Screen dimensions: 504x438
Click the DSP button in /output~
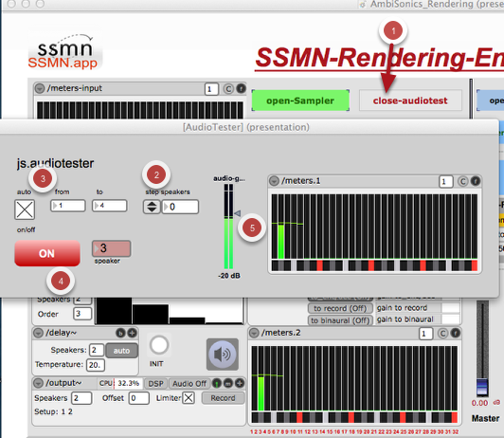pyautogui.click(x=156, y=384)
